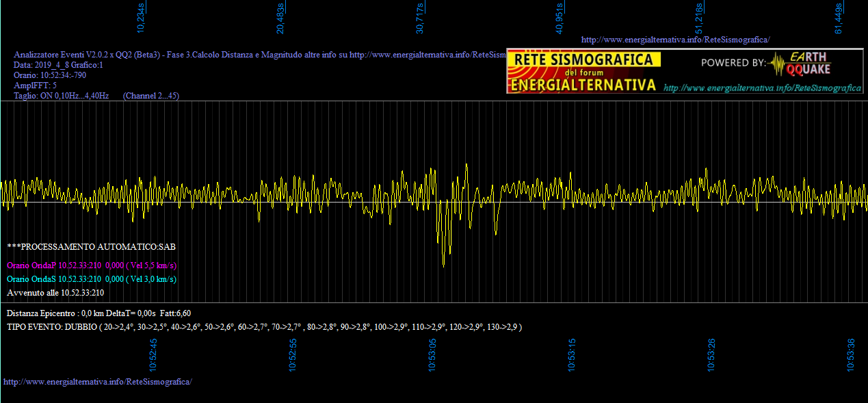
Task: Click the 10:53:26 clock time label
Action: click(x=712, y=354)
